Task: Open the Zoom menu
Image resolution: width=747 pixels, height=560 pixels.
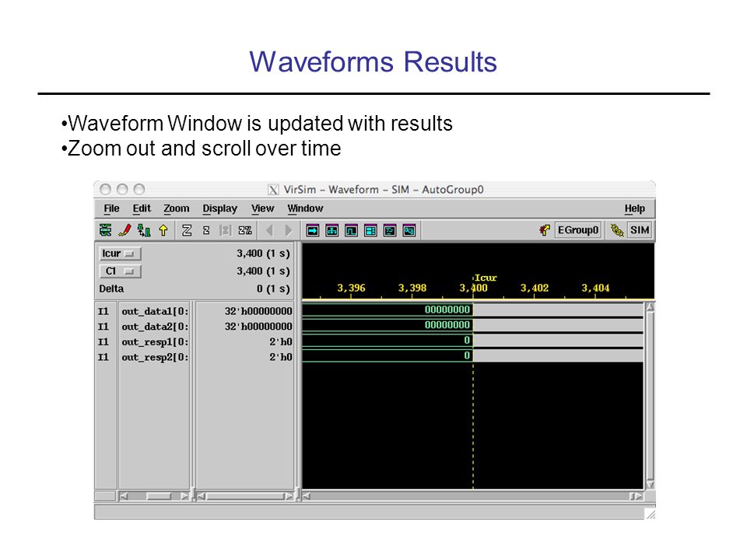Action: 177,208
